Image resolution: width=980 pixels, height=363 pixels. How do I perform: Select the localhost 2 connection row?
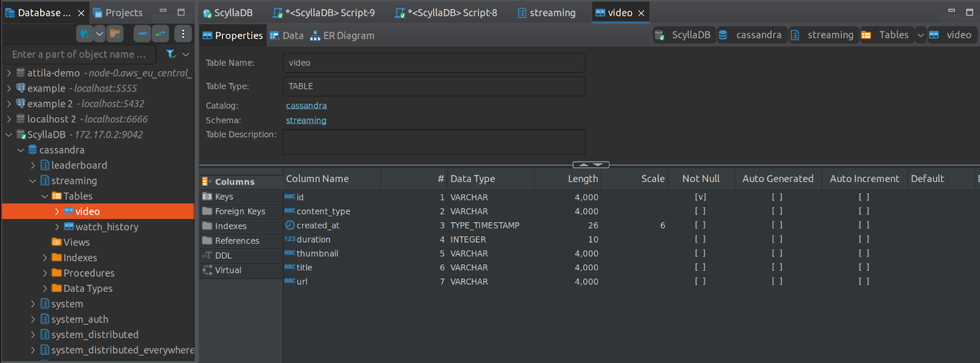[98, 119]
